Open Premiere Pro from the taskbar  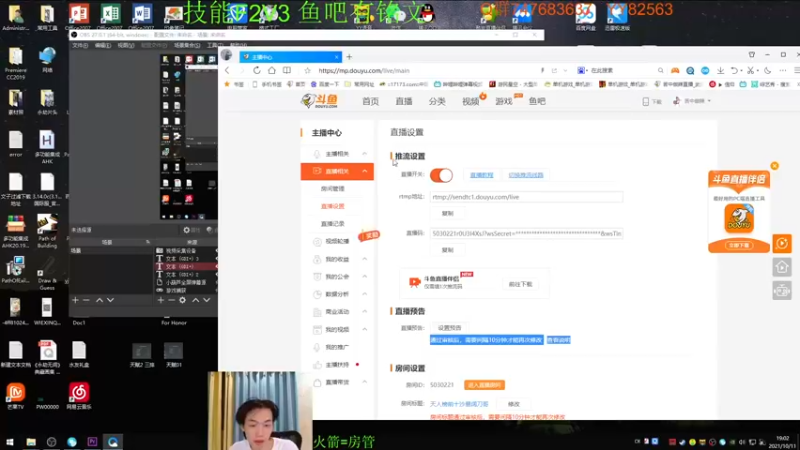92,442
